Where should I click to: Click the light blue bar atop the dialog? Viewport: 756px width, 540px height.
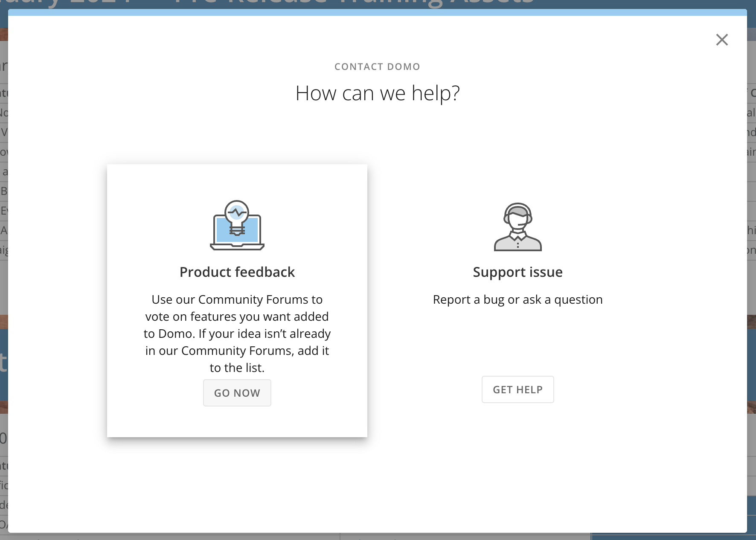pos(378,12)
